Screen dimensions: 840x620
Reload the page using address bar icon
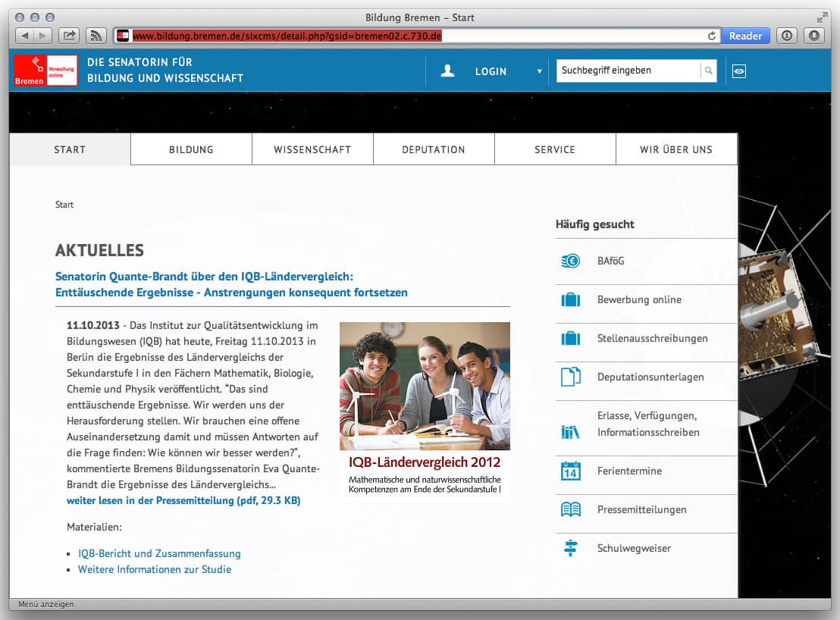point(712,36)
